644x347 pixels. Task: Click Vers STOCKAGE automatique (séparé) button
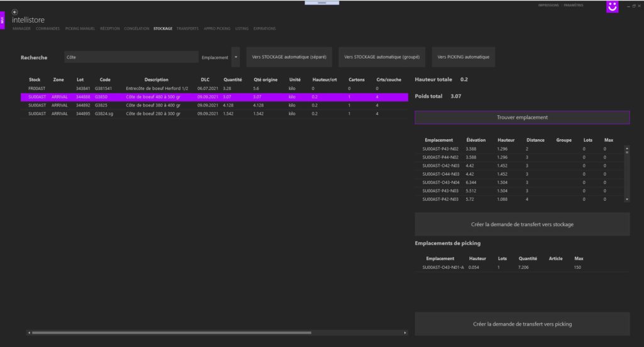[289, 57]
